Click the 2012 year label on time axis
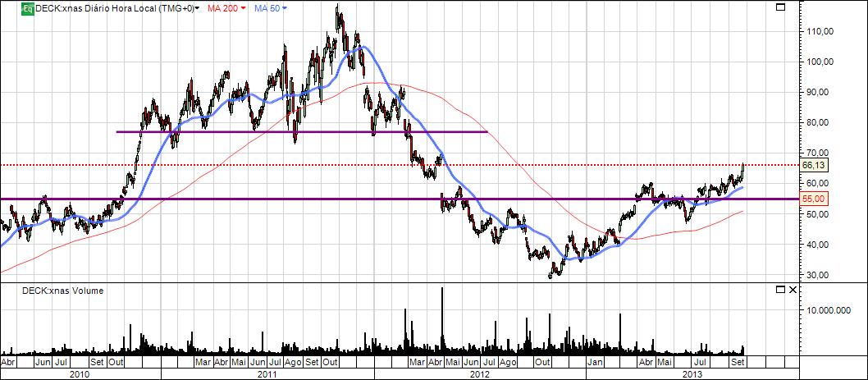Screen dimensions: 868x380 pyautogui.click(x=479, y=374)
